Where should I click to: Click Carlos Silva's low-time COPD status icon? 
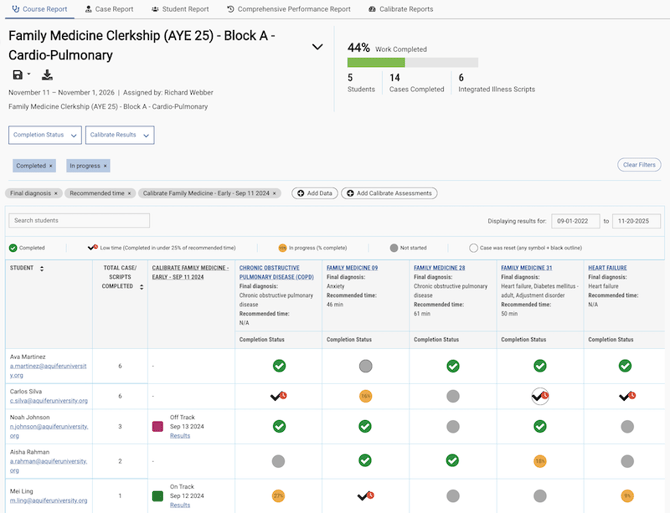[278, 396]
